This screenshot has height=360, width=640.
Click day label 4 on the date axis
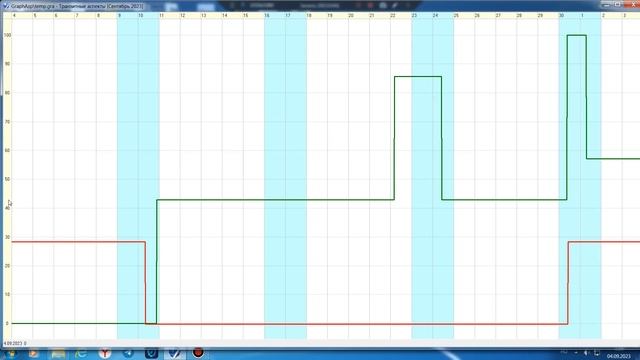pyautogui.click(x=14, y=16)
